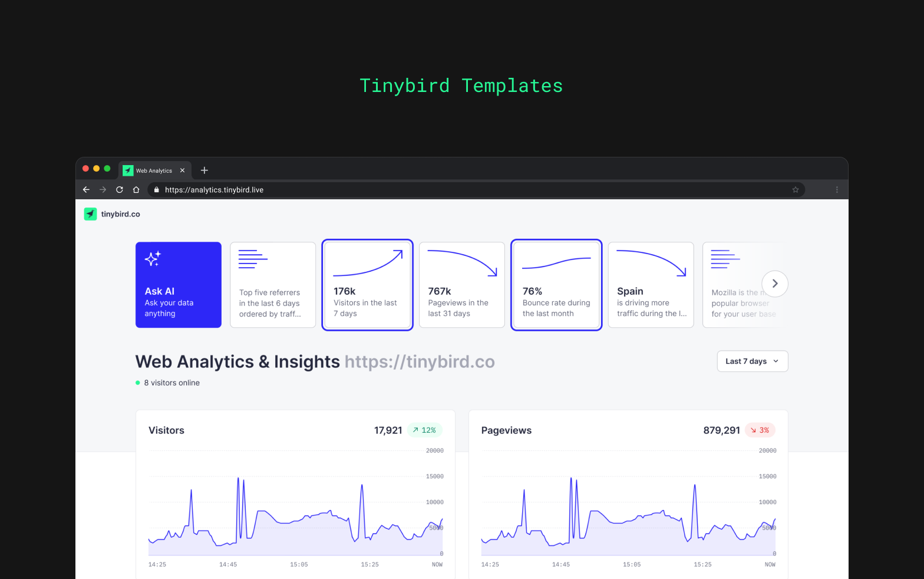Open the browser three-dot menu

(837, 190)
